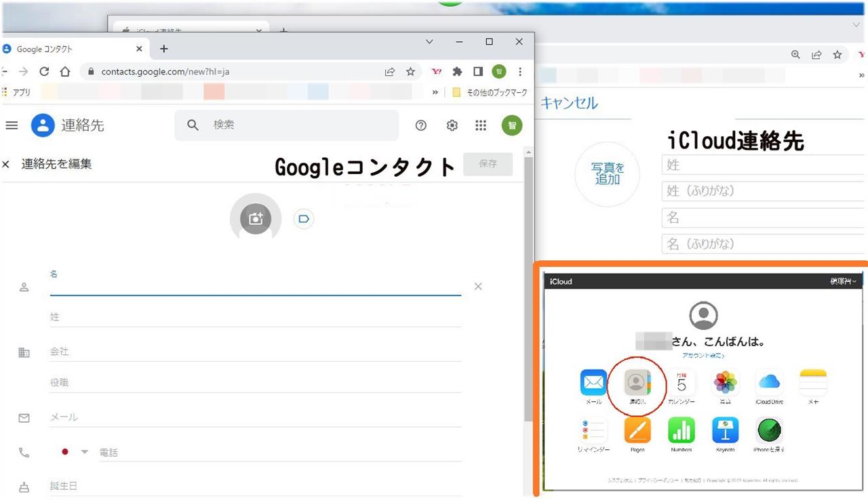Viewport: 868px width, 500px height.
Task: Open iCloud 写真 photos app icon
Action: pyautogui.click(x=726, y=383)
